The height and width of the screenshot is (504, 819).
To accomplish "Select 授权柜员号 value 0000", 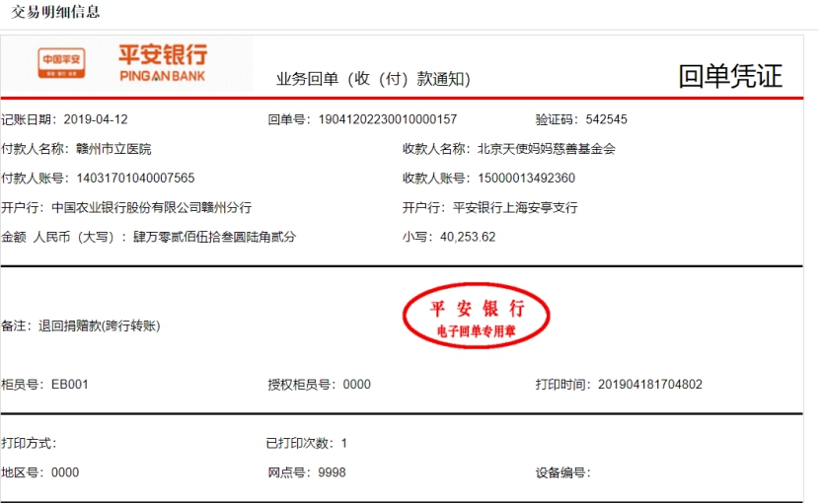I will pyautogui.click(x=357, y=385).
